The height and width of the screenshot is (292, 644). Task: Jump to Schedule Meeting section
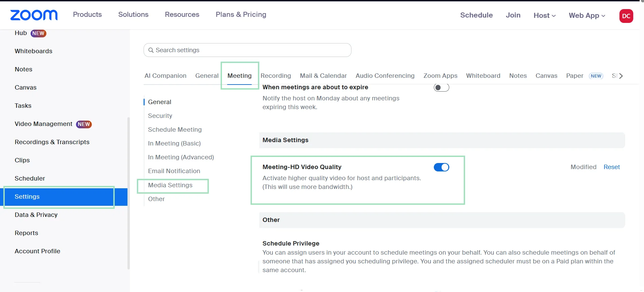[x=175, y=130]
